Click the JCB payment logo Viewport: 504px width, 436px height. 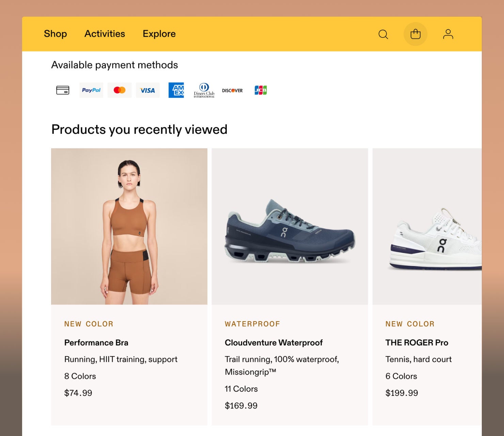click(x=261, y=90)
